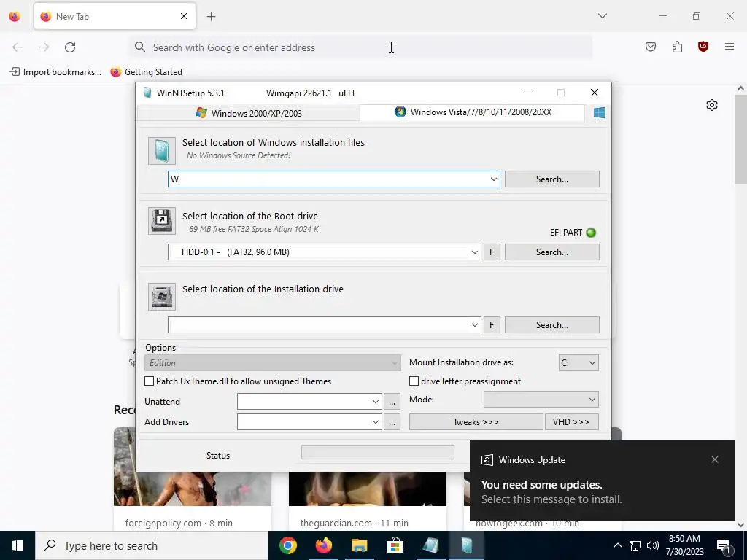Go back in Firefox
The width and height of the screenshot is (747, 560).
18,47
